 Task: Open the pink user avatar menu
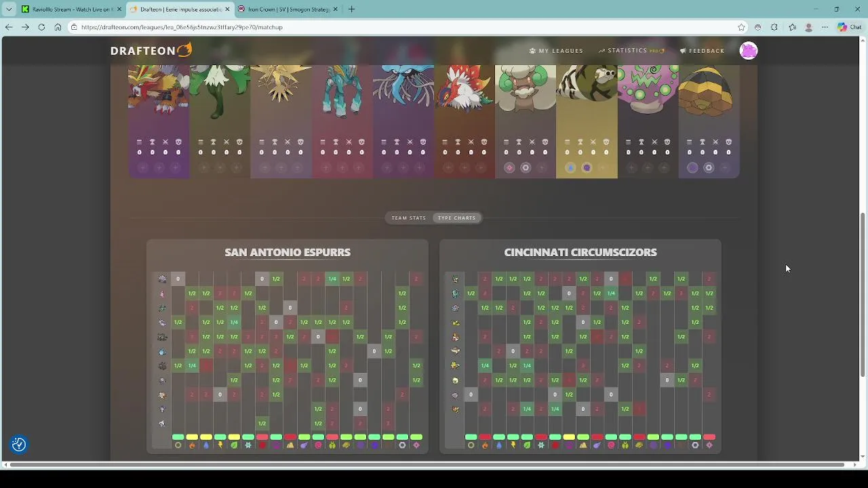click(x=749, y=51)
